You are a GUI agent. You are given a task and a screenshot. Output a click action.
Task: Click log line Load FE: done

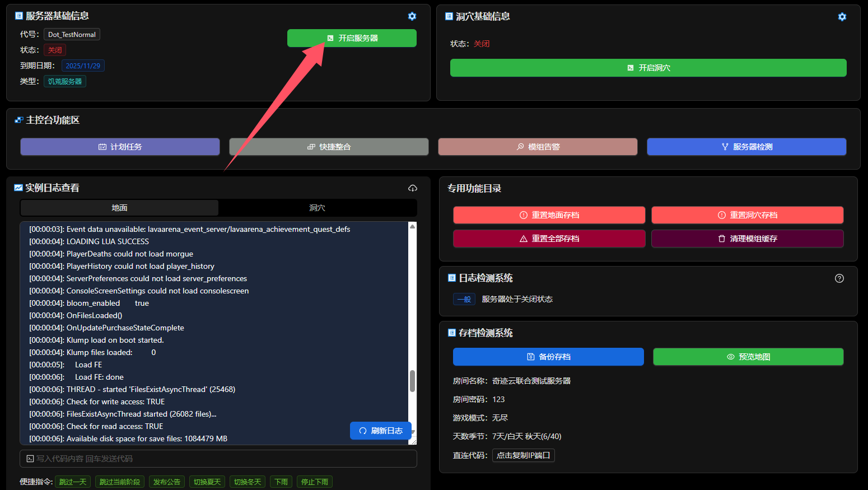coord(76,377)
